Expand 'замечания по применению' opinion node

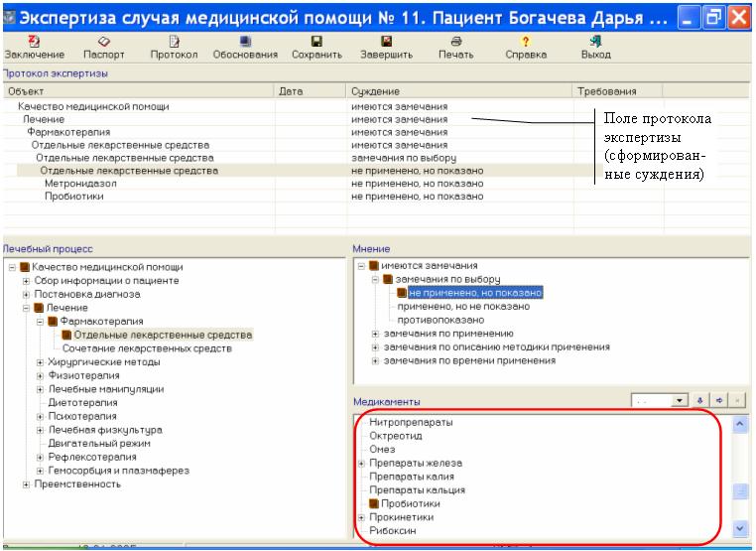click(375, 335)
